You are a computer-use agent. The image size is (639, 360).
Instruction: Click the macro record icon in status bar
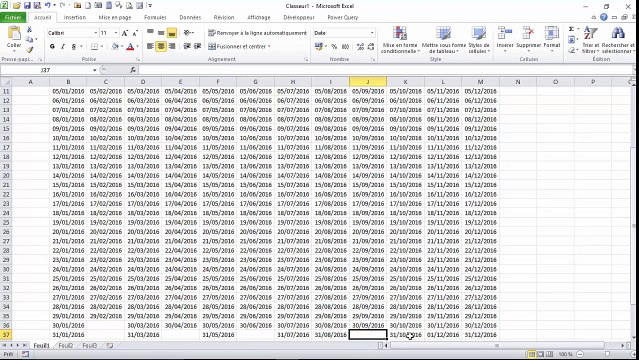(25, 354)
